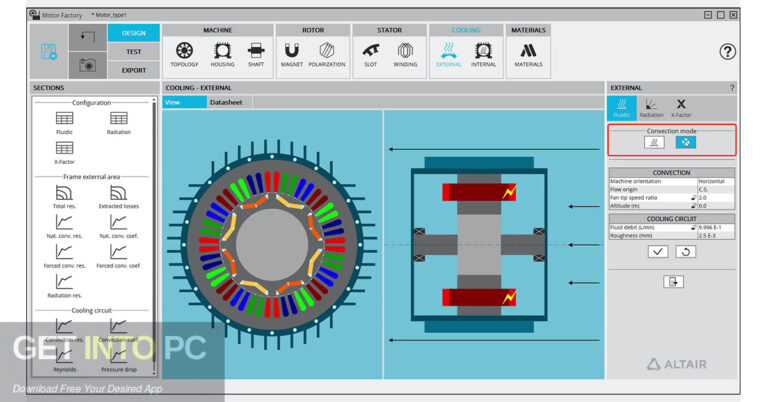
Task: Click the axial motor section view
Action: [x=479, y=244]
